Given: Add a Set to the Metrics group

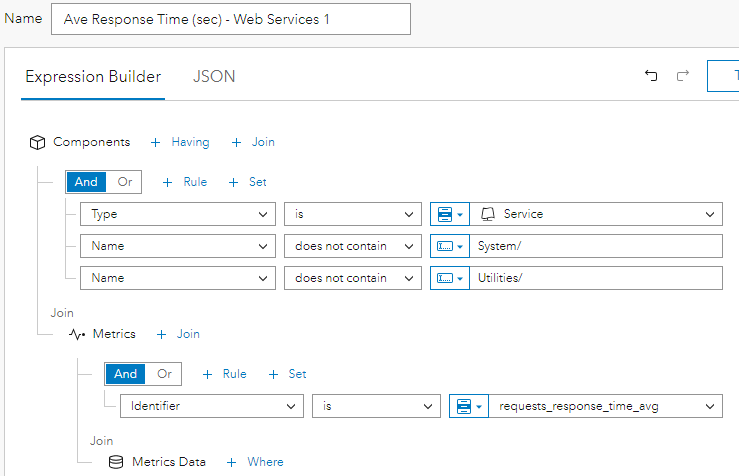Looking at the screenshot, I should click(287, 374).
